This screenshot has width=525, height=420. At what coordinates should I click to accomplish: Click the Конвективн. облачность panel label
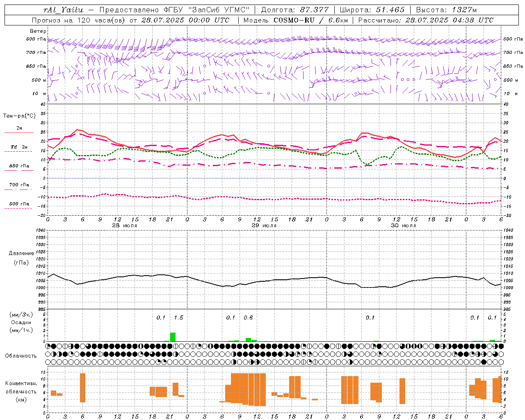pos(21,388)
